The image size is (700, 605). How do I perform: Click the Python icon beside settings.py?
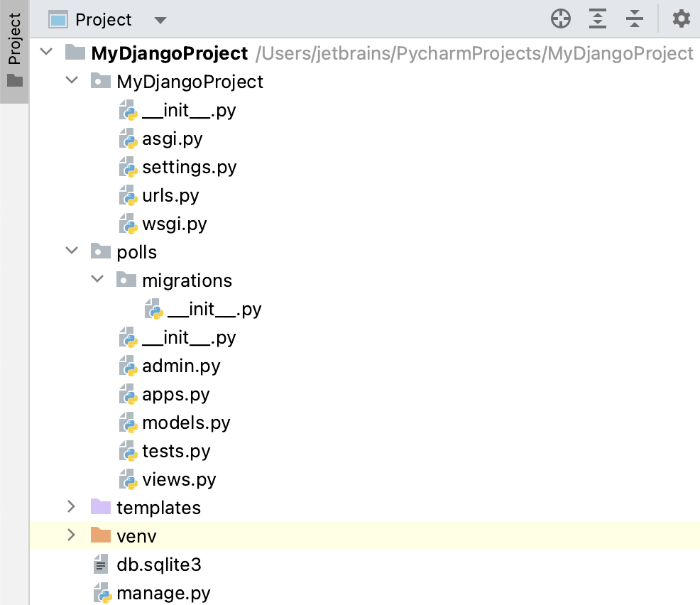[x=128, y=167]
